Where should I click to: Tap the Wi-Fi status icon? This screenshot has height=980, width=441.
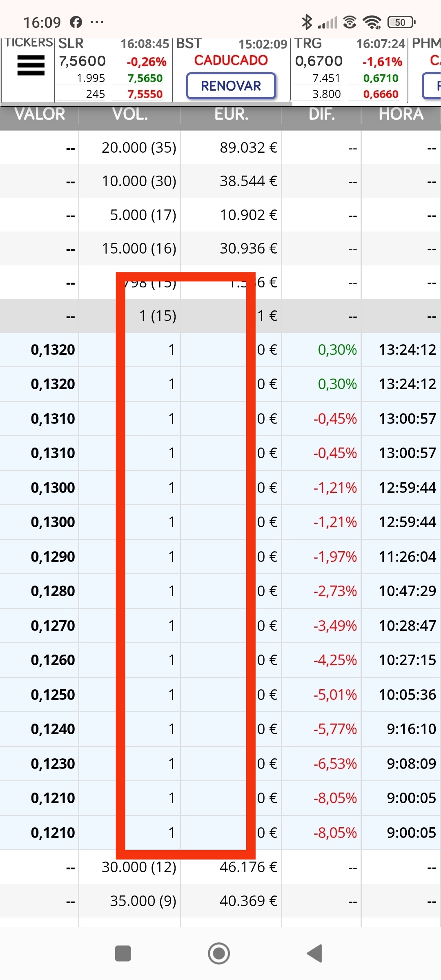(x=372, y=22)
